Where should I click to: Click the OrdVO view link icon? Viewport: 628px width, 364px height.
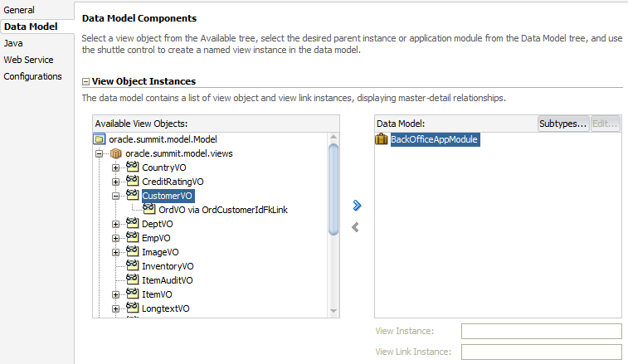149,210
